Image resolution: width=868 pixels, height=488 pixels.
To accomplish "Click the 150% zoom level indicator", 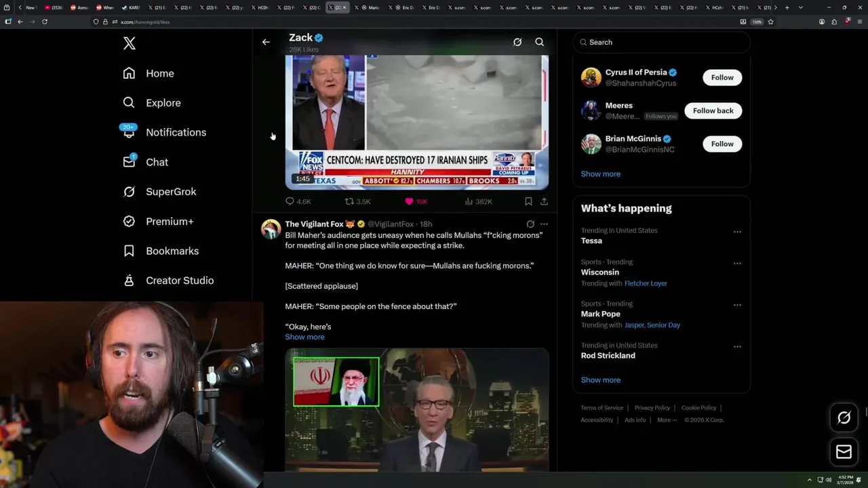I will tap(757, 22).
